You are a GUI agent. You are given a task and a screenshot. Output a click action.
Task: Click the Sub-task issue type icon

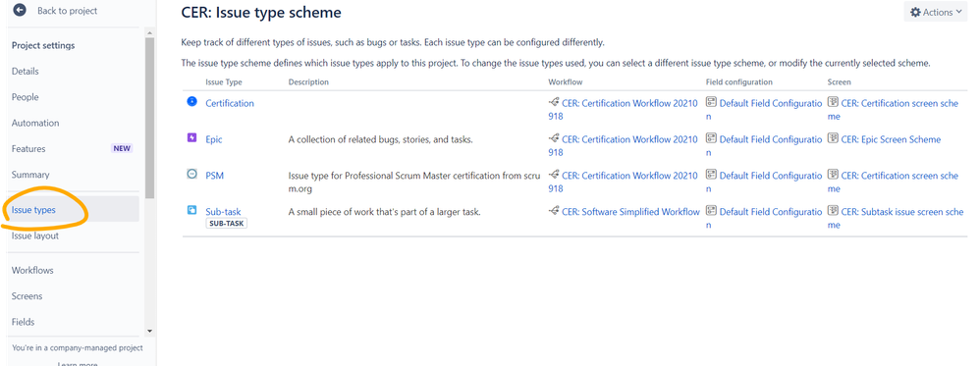[x=192, y=210]
